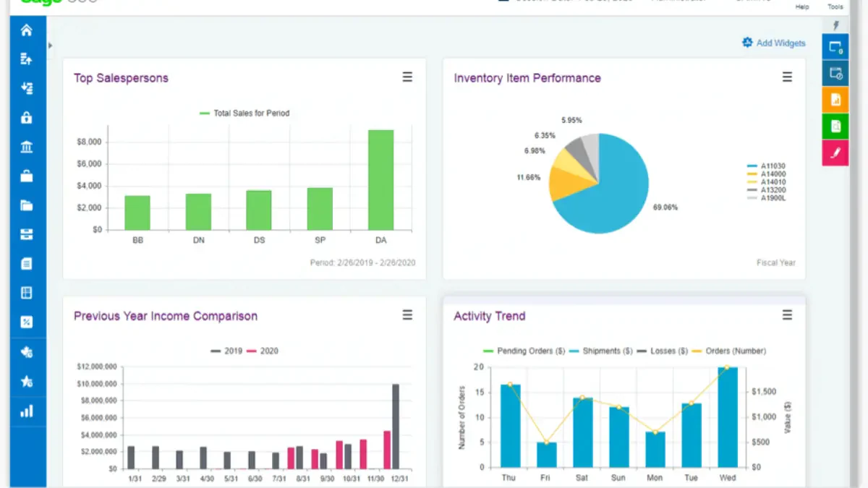
Task: Click the 5.95% pie label
Action: 571,120
